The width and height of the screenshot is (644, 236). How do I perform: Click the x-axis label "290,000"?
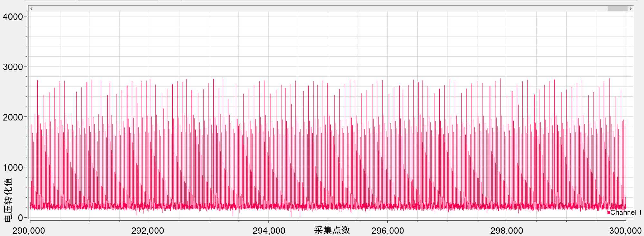[29, 231]
